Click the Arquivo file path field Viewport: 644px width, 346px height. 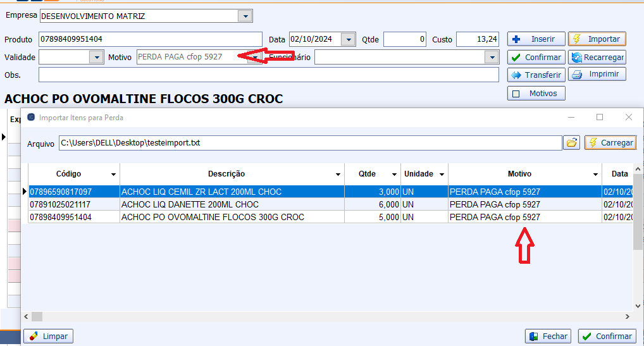point(310,143)
